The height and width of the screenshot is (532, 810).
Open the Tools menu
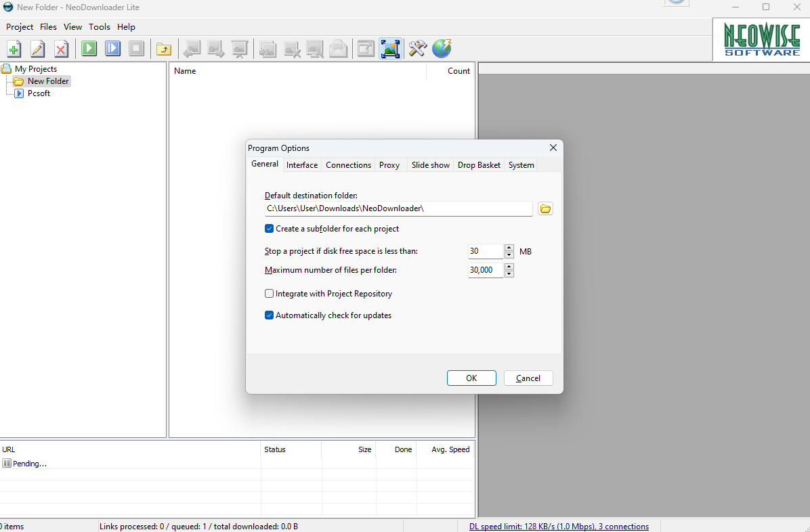pos(100,27)
